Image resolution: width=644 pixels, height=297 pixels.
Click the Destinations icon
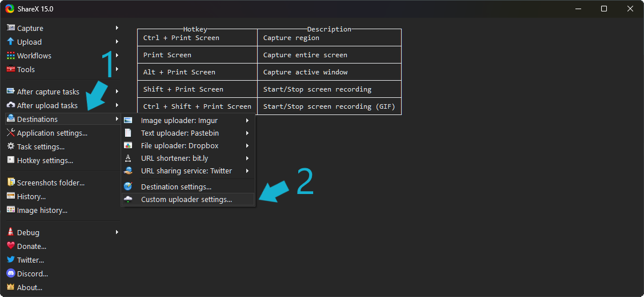coord(11,119)
